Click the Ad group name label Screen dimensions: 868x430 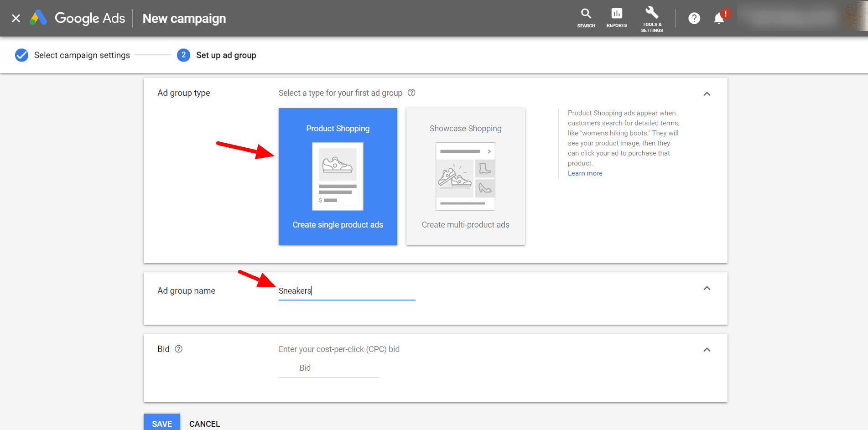[186, 291]
